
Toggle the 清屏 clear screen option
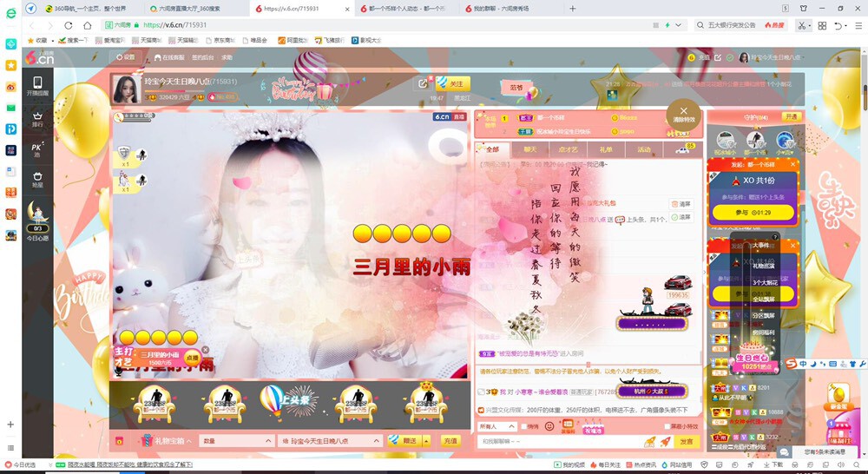[x=681, y=204]
